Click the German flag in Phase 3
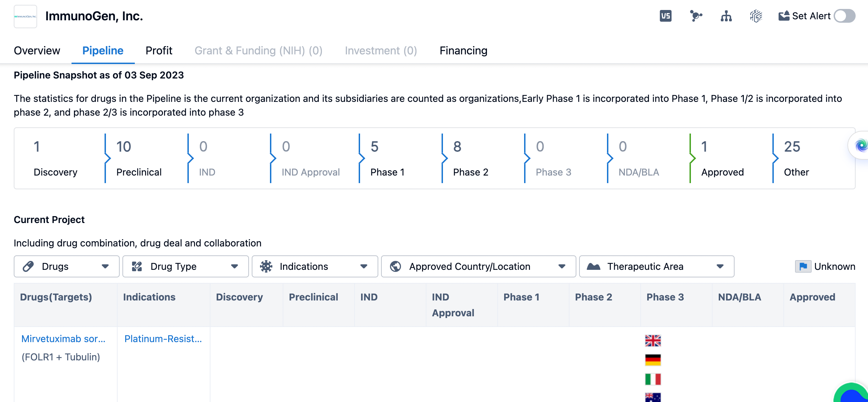 (x=653, y=360)
